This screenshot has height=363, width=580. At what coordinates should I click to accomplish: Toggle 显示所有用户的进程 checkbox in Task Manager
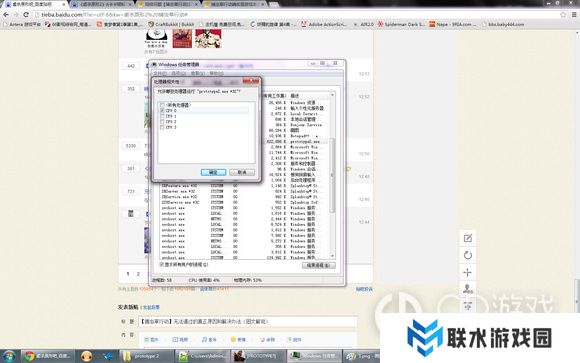162,265
